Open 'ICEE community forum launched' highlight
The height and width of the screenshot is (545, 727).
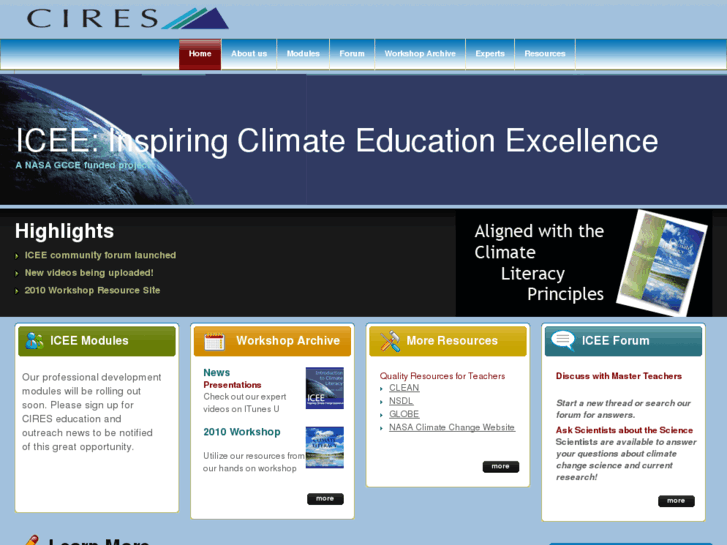click(x=100, y=256)
